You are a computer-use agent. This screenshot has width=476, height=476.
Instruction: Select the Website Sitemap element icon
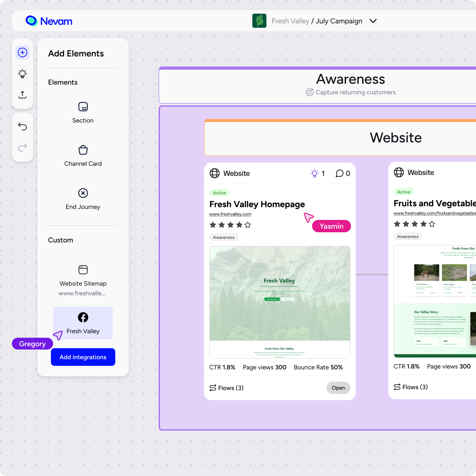coord(83,270)
